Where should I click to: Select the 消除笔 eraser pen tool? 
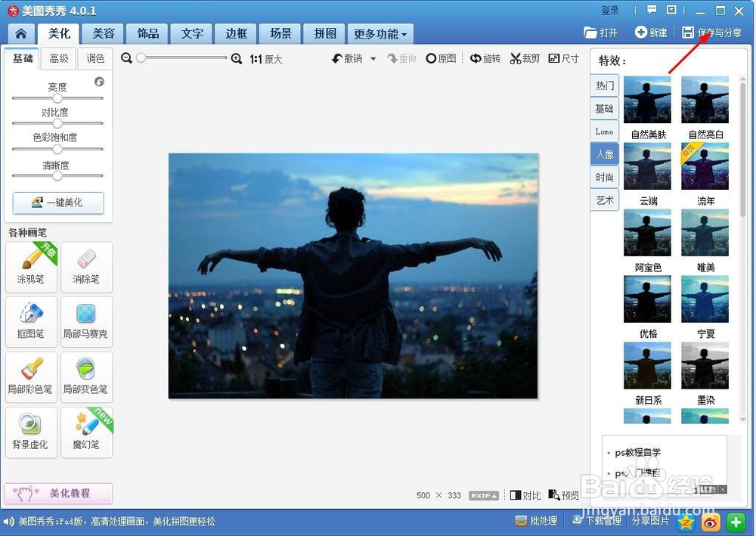pyautogui.click(x=87, y=267)
